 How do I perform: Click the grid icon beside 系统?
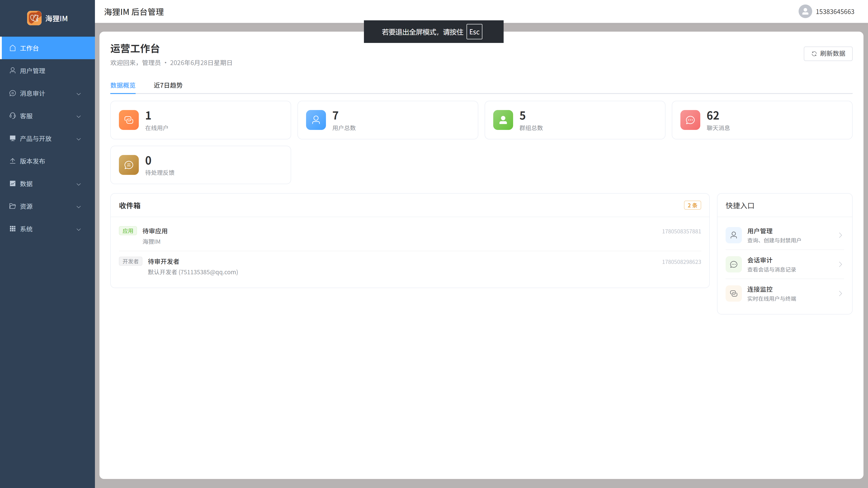point(12,229)
